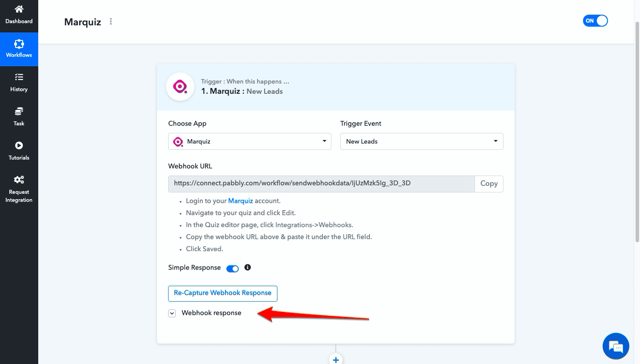Click the 'Click Saved.' instruction text
This screenshot has height=364, width=640.
[x=204, y=249]
